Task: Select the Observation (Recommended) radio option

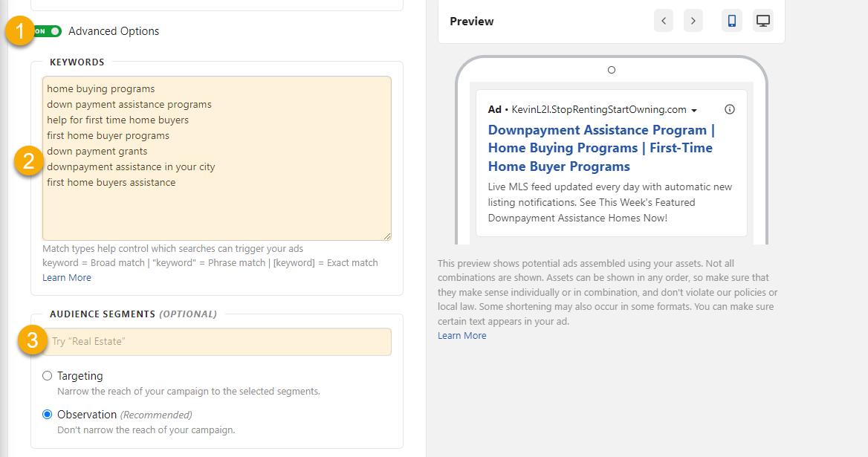Action: (x=48, y=415)
